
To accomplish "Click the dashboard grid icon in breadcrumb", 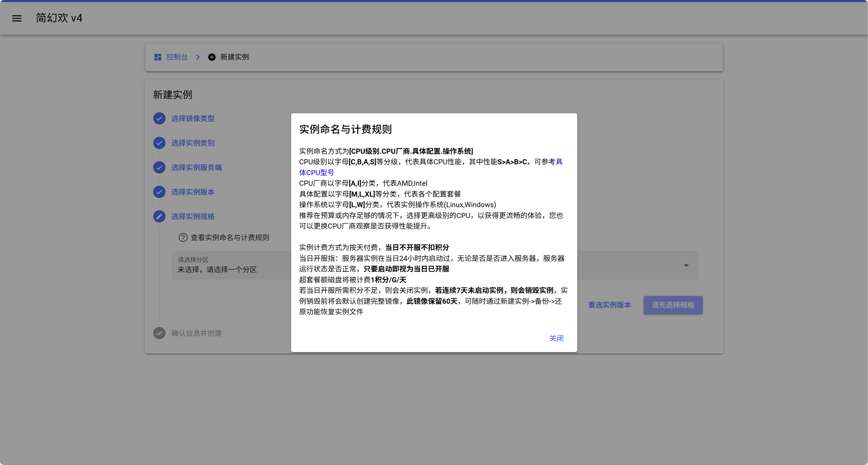I will [x=158, y=57].
